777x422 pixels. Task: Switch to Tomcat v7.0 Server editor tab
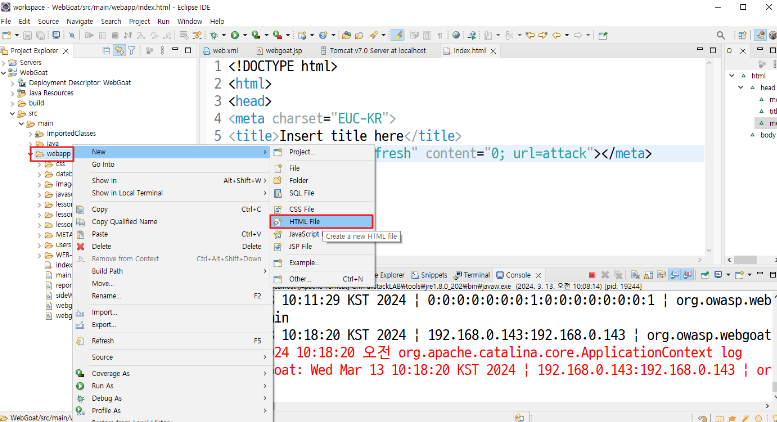(x=374, y=51)
